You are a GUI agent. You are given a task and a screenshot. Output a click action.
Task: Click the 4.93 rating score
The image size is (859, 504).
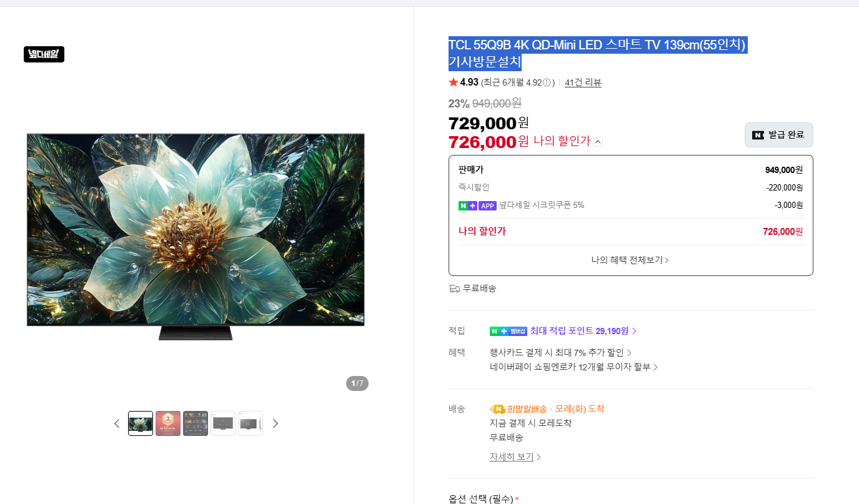click(x=469, y=82)
